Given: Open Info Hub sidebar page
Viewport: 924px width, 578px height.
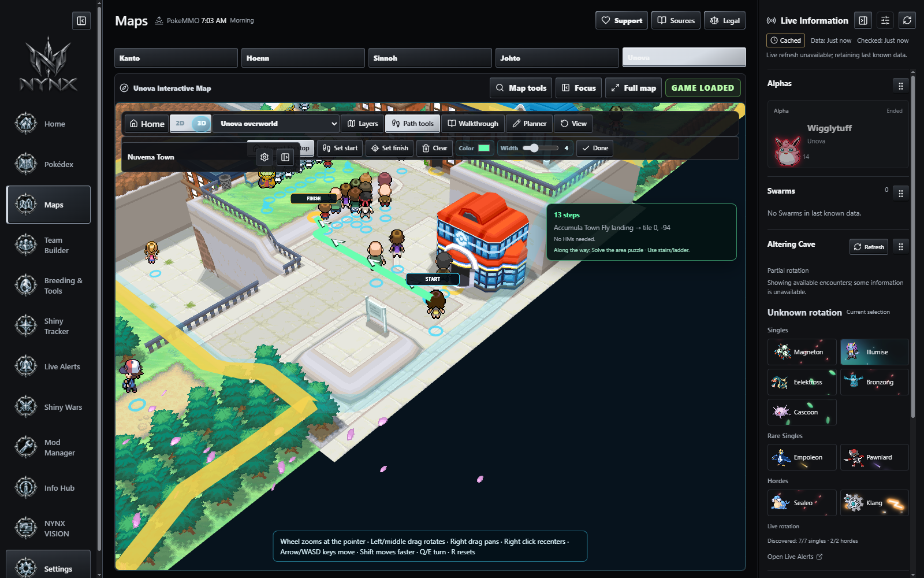Looking at the screenshot, I should [x=49, y=488].
